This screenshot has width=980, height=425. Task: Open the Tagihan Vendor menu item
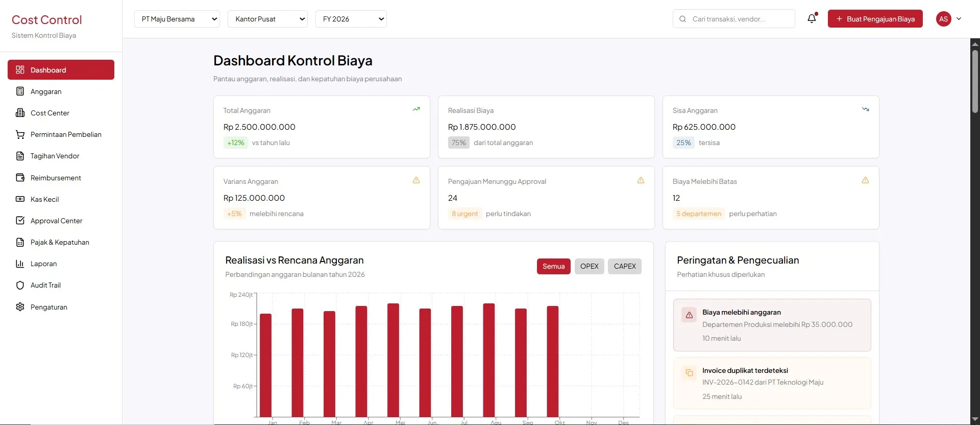coord(55,156)
